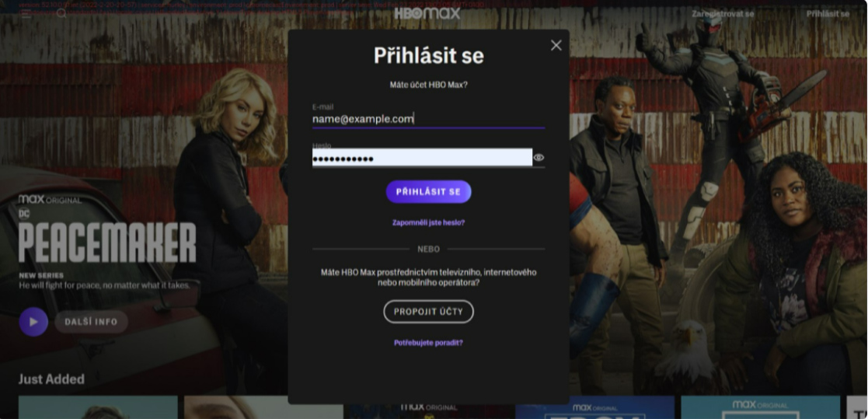Open the hamburger menu icon
The height and width of the screenshot is (419, 868).
(26, 13)
